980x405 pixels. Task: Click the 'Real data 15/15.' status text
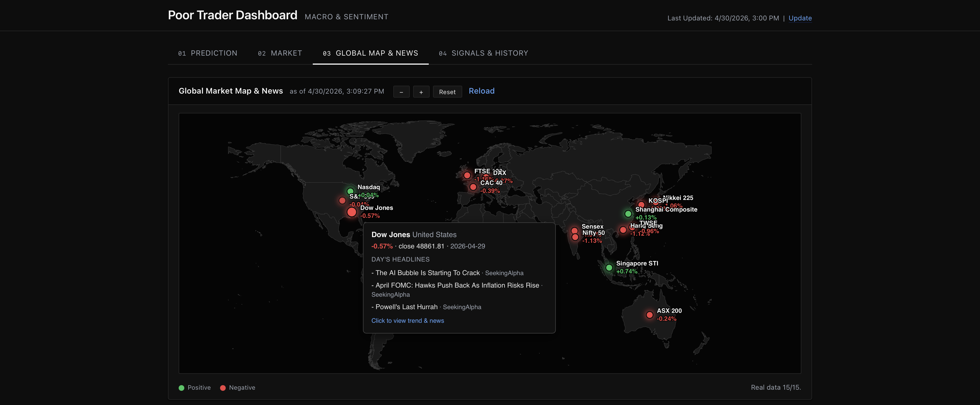pos(776,387)
